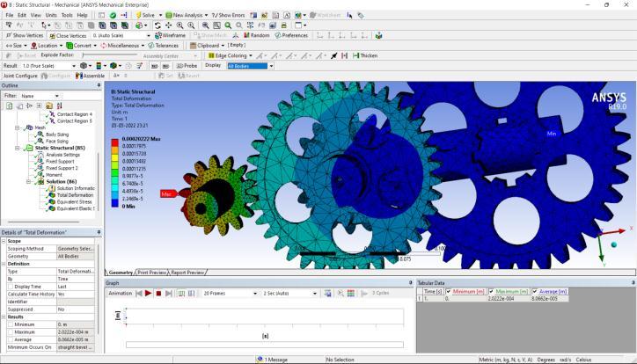This screenshot has height=364, width=637.
Task: Pin the Details panel
Action: [99, 232]
